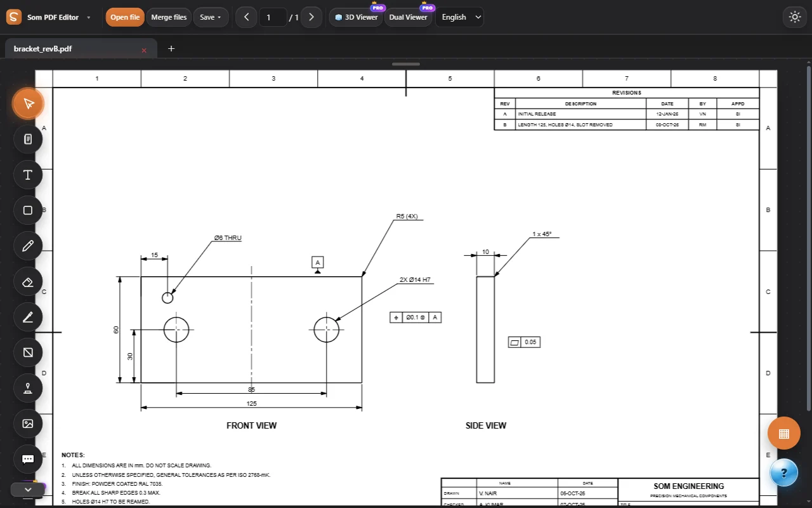The height and width of the screenshot is (508, 812).
Task: Go to the next page
Action: 311,17
